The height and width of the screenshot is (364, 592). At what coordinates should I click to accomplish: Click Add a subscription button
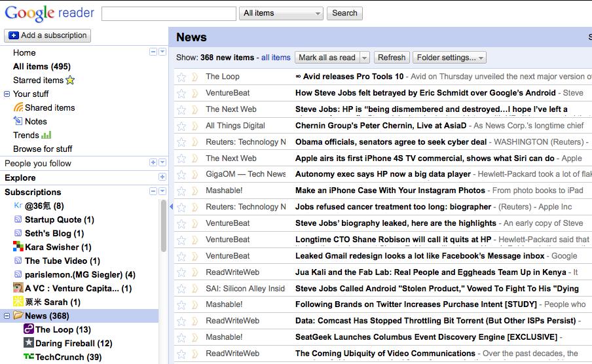[x=48, y=35]
